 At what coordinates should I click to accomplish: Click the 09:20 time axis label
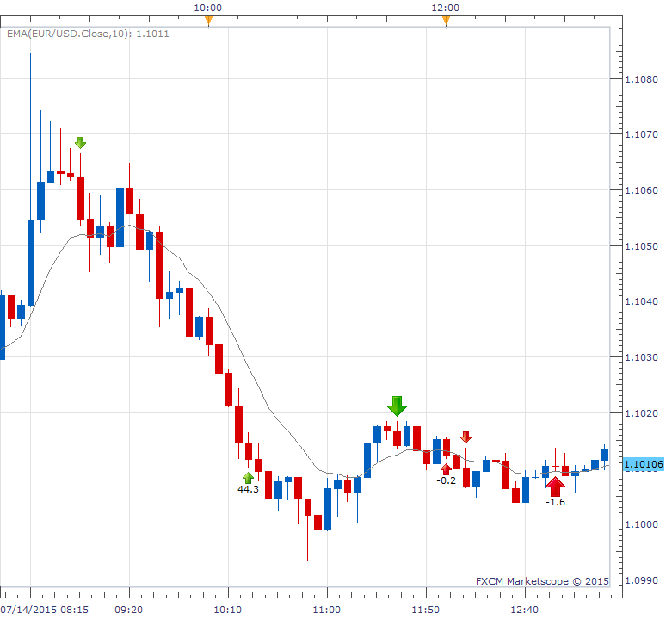point(128,610)
